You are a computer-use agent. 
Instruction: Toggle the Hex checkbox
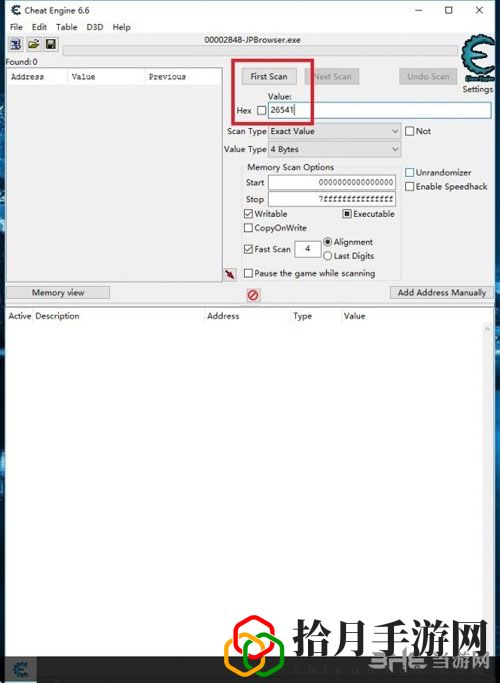tap(261, 111)
